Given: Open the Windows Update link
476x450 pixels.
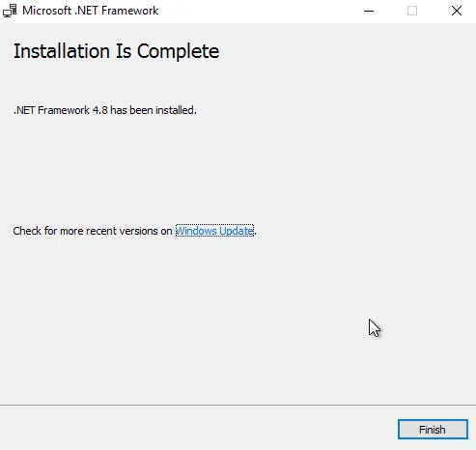Looking at the screenshot, I should point(214,231).
